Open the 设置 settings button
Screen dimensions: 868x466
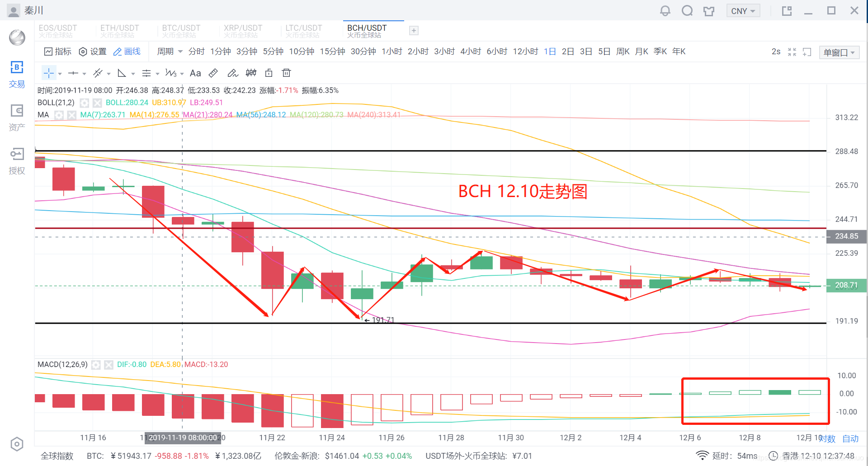click(93, 52)
